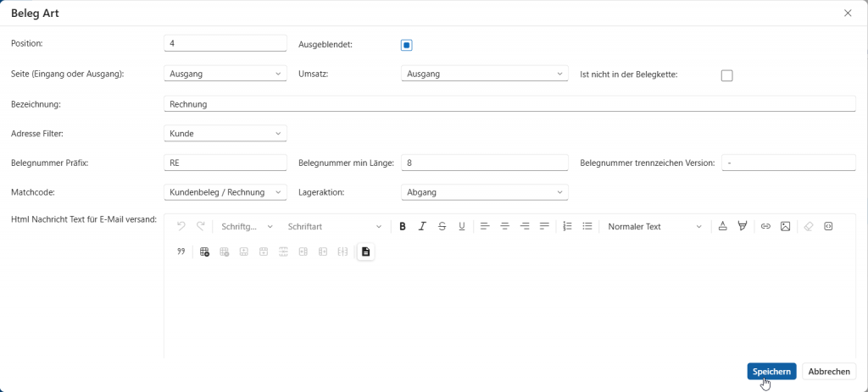Image resolution: width=868 pixels, height=392 pixels.
Task: Click the insert table icon
Action: tap(204, 251)
